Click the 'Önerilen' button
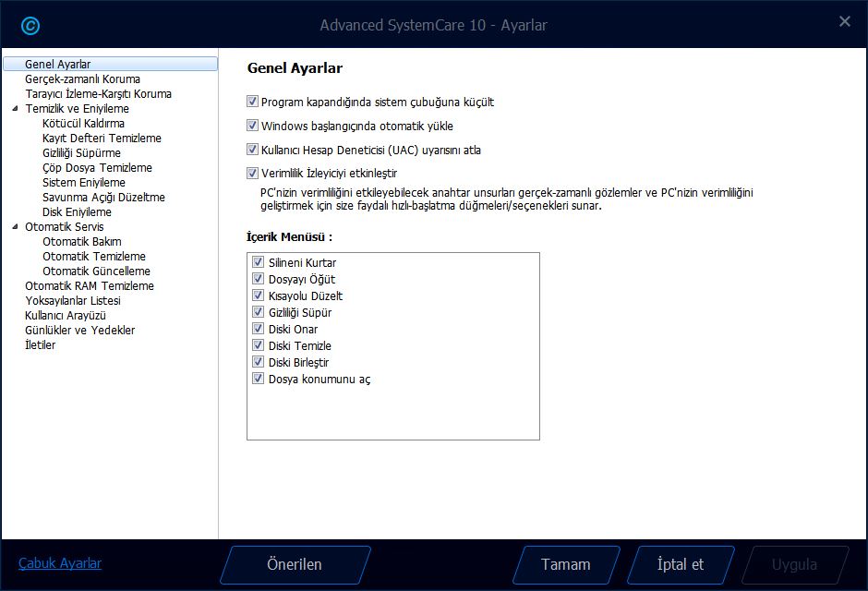This screenshot has width=868, height=591. coord(295,564)
